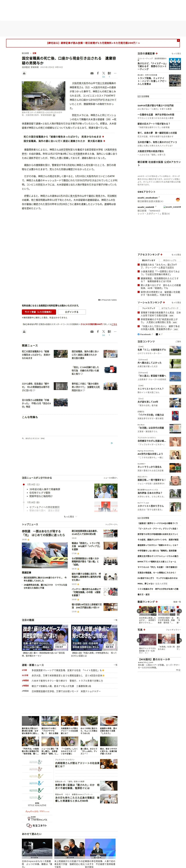Click the red 今すぐ登録（1カ月間無料） button

point(39,312)
